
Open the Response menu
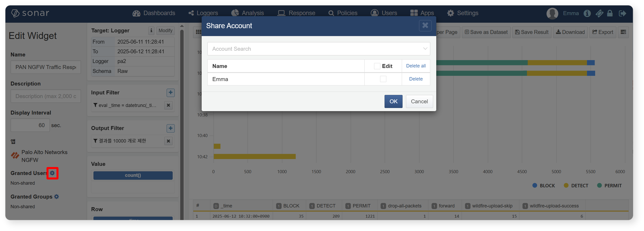click(x=296, y=13)
